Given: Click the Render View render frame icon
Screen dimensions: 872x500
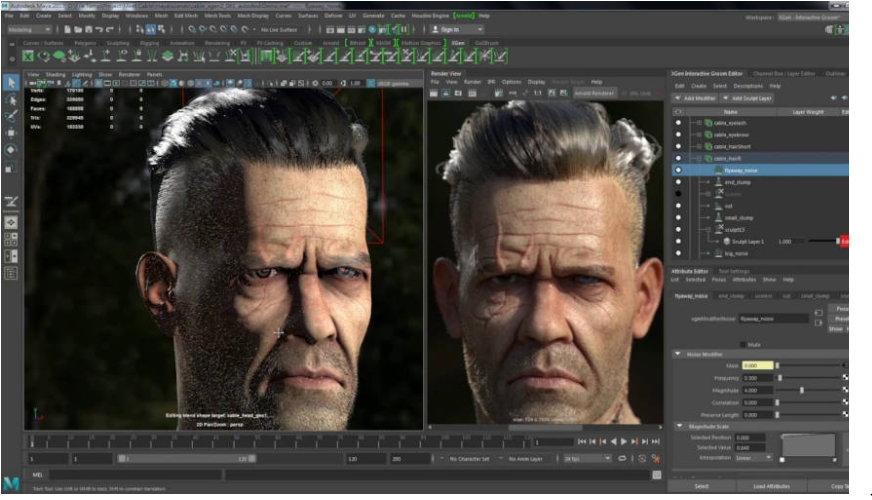Looking at the screenshot, I should click(x=434, y=93).
